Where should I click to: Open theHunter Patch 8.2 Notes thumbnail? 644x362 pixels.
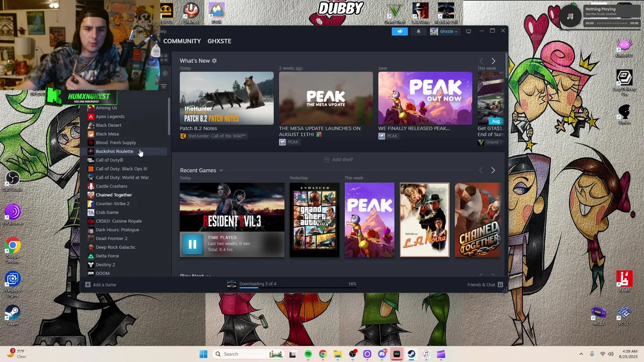227,98
